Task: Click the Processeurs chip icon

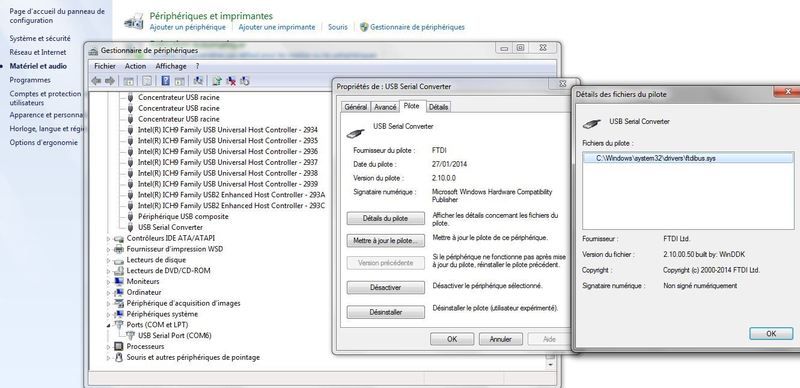Action: tap(119, 347)
